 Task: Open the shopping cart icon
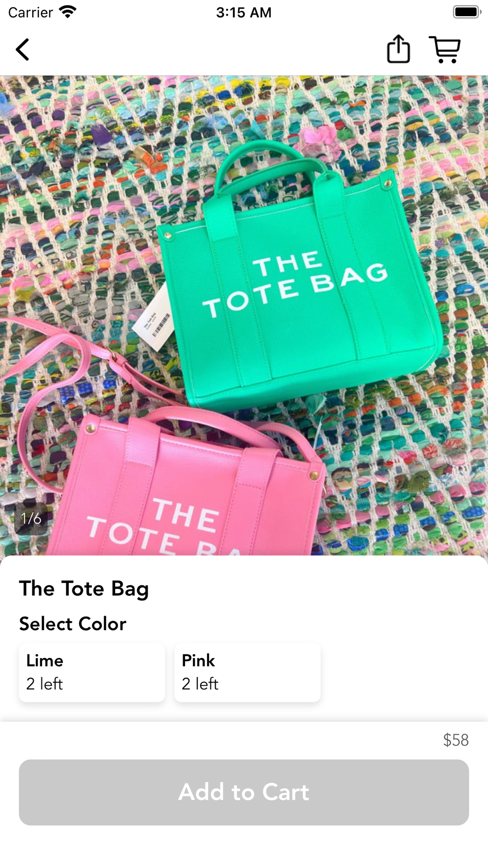(x=445, y=49)
